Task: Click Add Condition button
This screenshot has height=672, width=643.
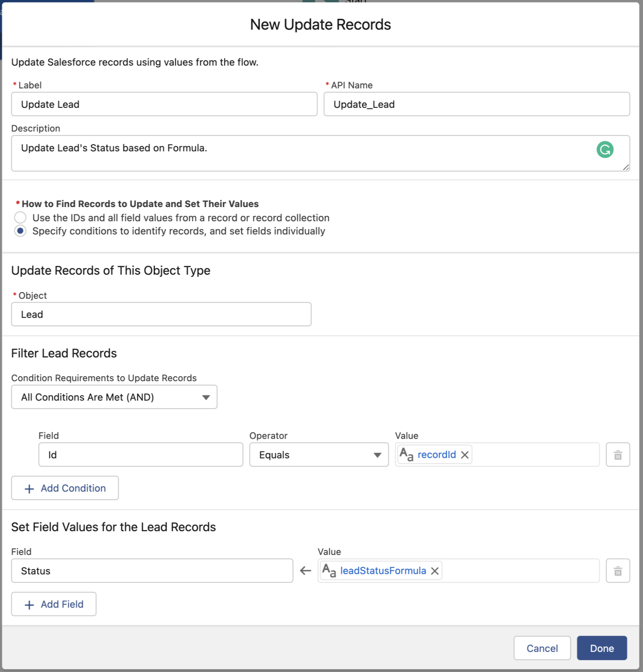Action: [65, 488]
